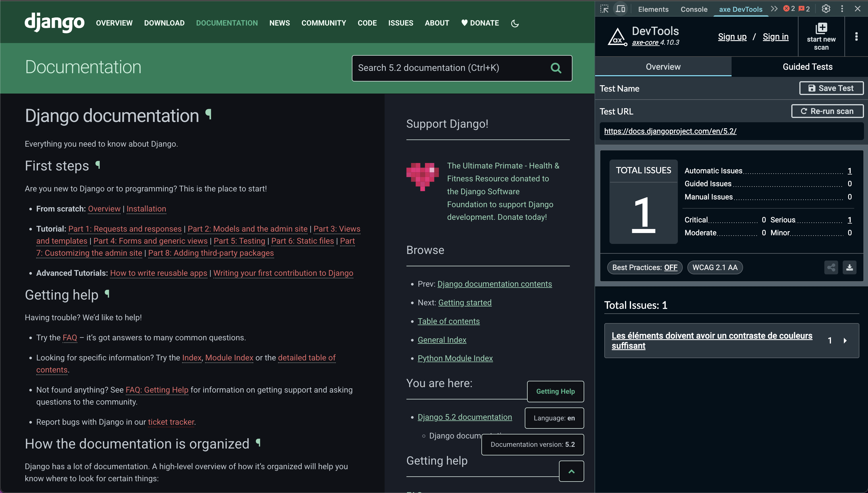This screenshot has height=493, width=868.
Task: Click the Save Test button
Action: pos(831,88)
